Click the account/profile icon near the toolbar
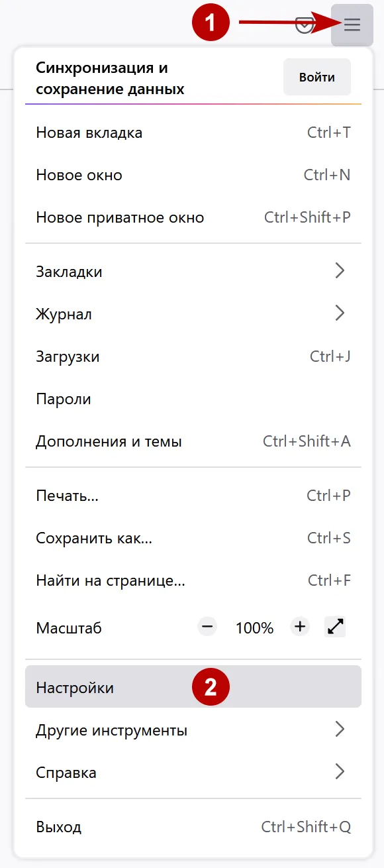Viewport: 384px width, 868px height. click(x=305, y=25)
